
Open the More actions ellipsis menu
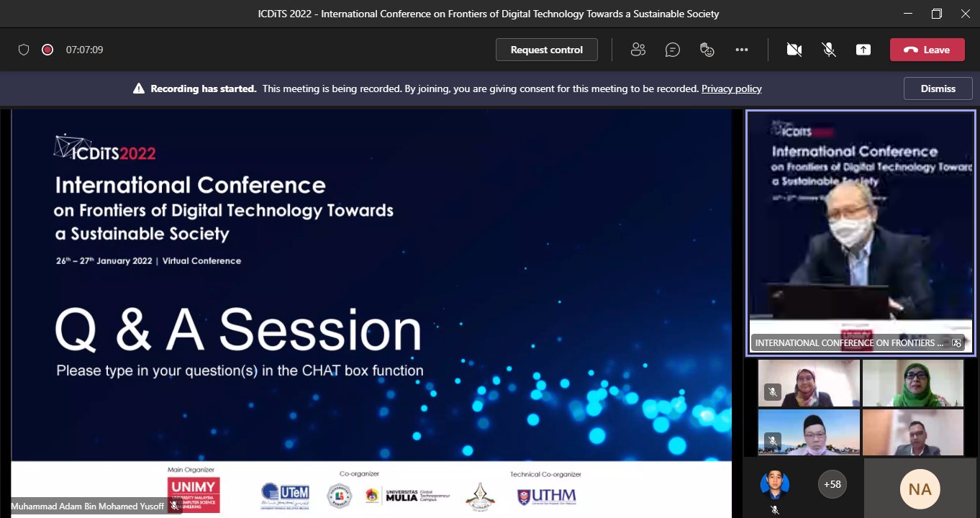(x=742, y=50)
